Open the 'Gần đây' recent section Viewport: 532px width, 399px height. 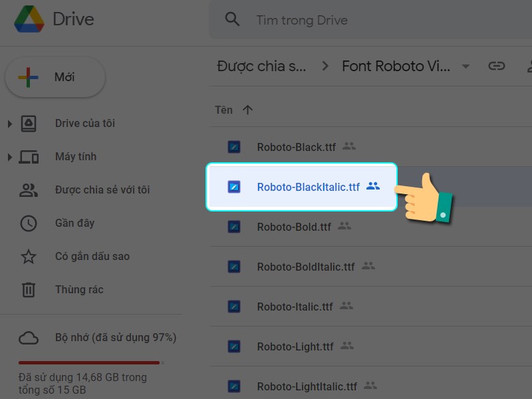click(74, 223)
